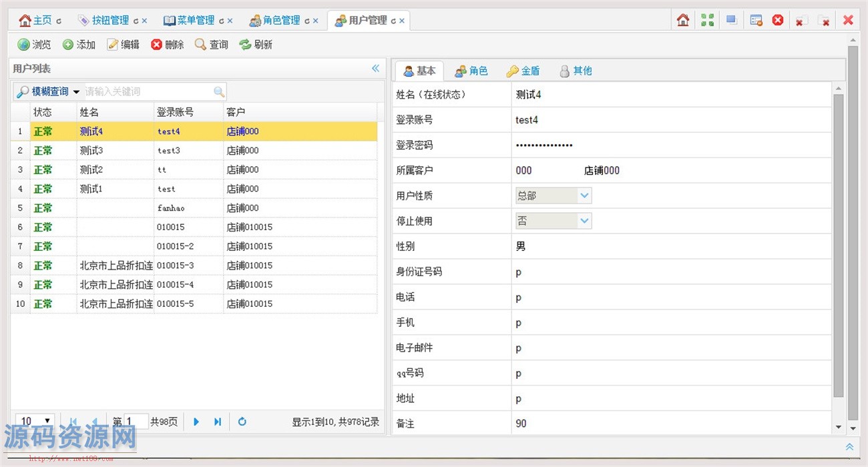Click the green 添加 add button
Viewport: 868px width, 467px height.
click(68, 45)
